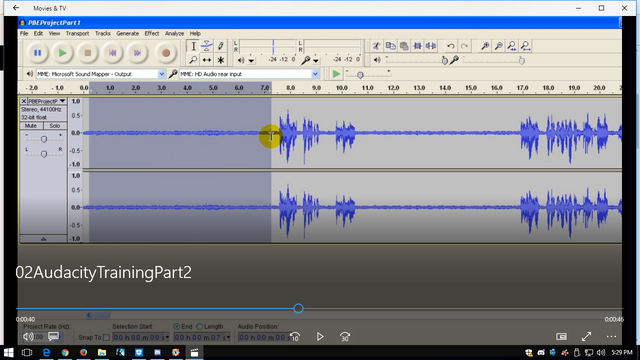
Task: Adjust the track gain slider
Action: tap(44, 139)
